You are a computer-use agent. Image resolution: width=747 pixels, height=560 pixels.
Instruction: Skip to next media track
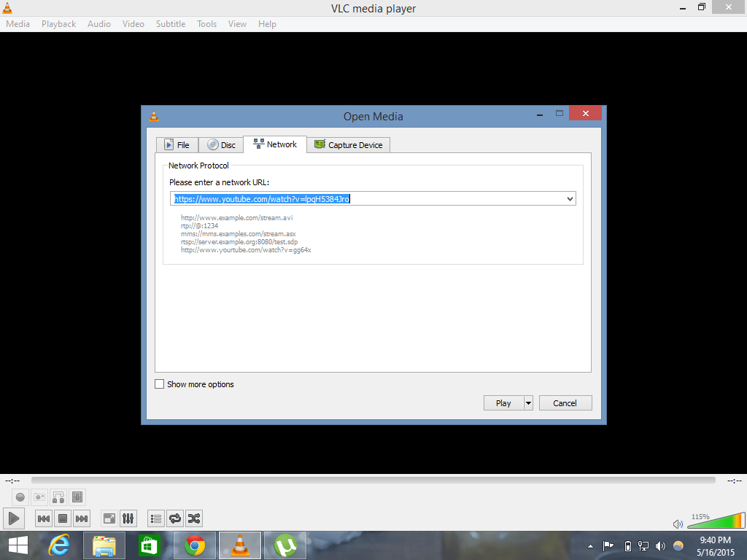tap(82, 518)
